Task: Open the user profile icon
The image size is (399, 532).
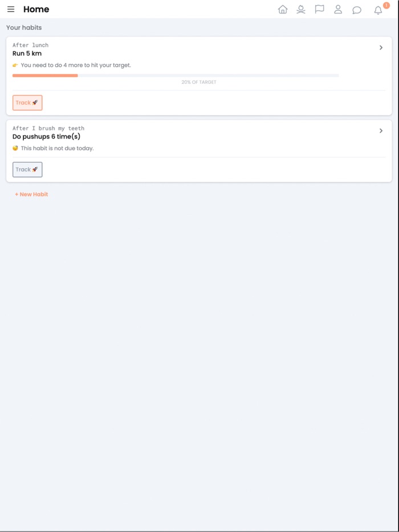Action: point(338,9)
